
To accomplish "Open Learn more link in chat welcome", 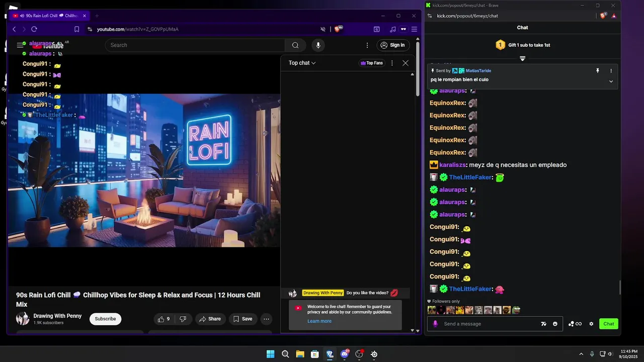I will (319, 321).
